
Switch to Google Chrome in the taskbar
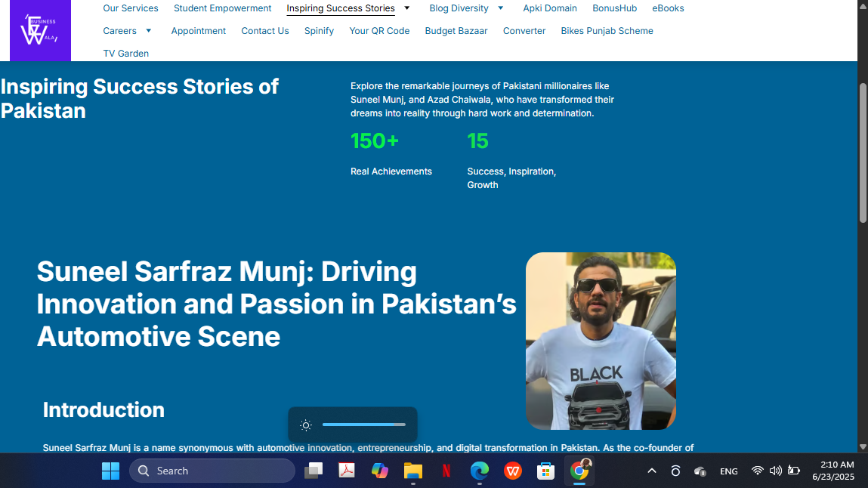click(579, 471)
